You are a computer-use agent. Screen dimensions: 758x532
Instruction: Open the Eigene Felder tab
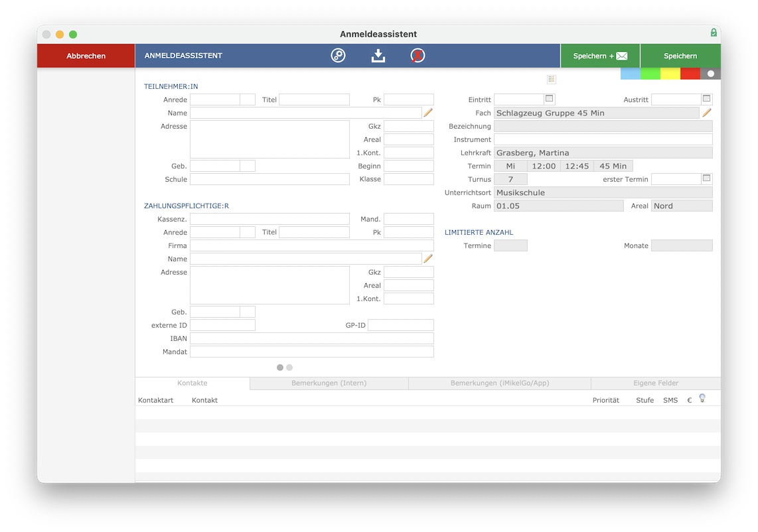click(656, 383)
